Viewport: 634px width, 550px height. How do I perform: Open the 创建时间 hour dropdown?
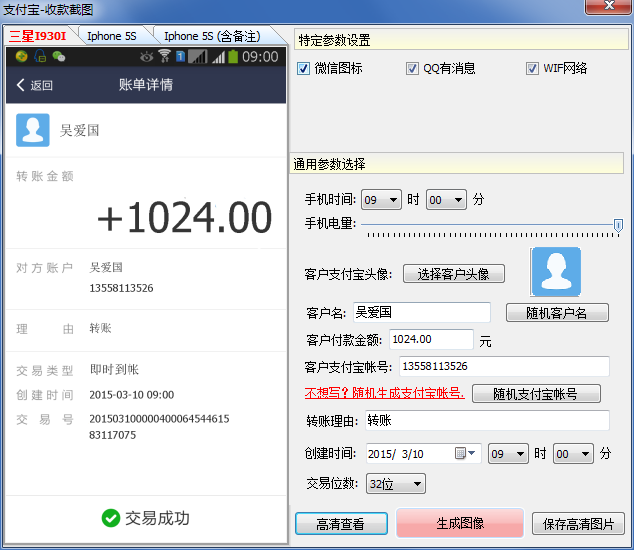click(x=508, y=454)
